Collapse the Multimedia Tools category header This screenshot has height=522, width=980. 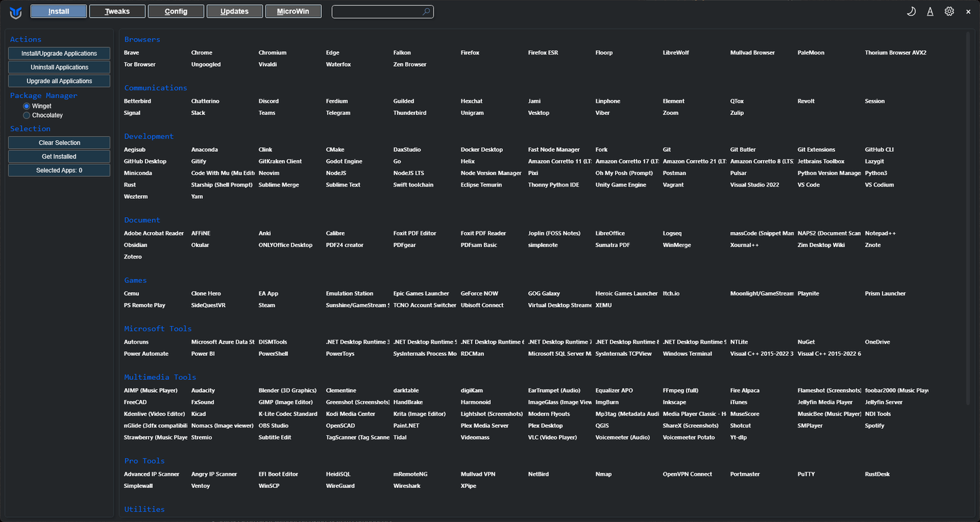160,377
